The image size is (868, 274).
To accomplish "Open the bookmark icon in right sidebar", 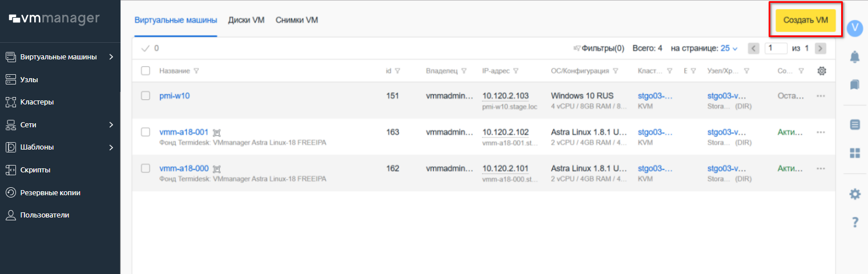I will pos(854,84).
